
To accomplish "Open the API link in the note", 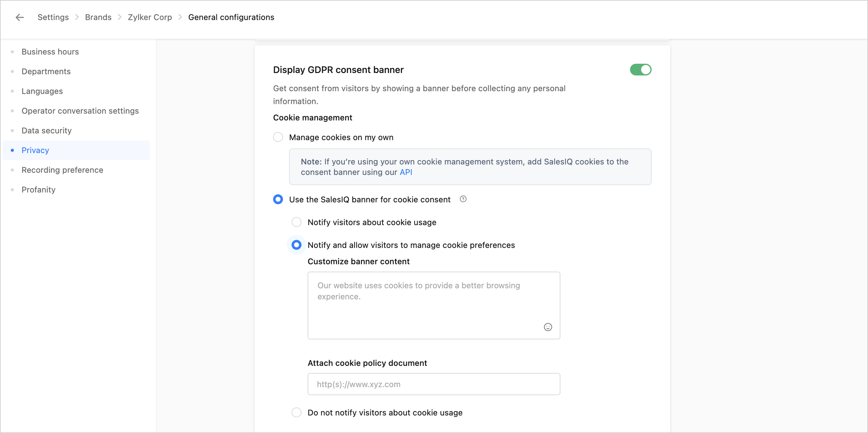I will [406, 172].
